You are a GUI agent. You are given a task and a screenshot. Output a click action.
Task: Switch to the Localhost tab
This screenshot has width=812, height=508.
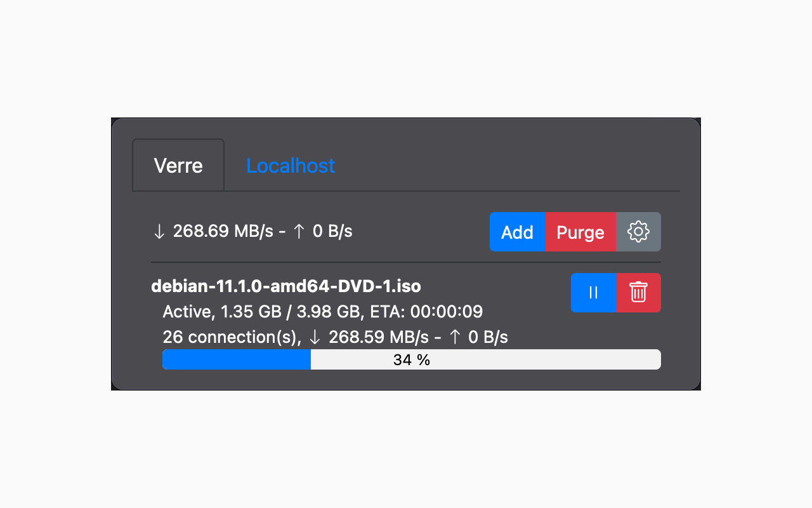291,166
